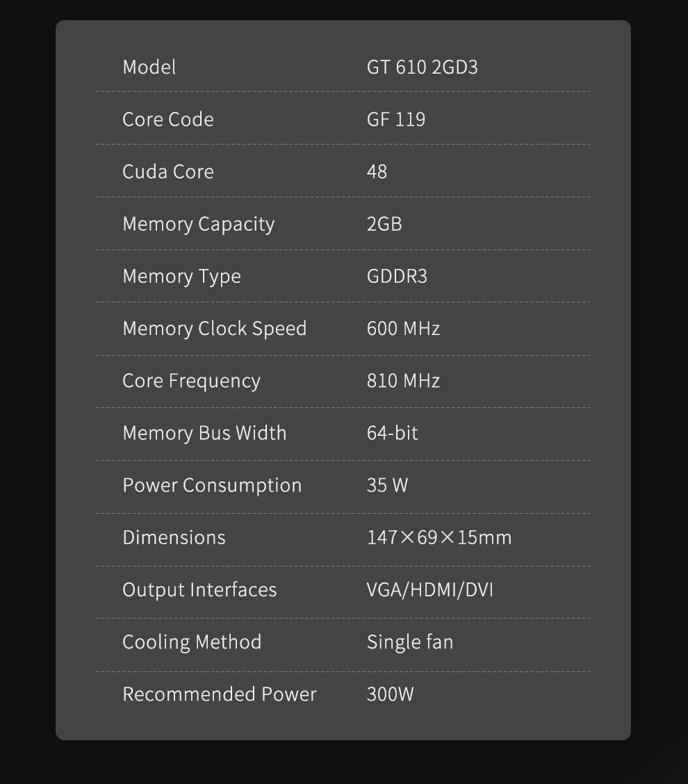This screenshot has height=784, width=688.
Task: Select the GF 119 value
Action: 395,119
